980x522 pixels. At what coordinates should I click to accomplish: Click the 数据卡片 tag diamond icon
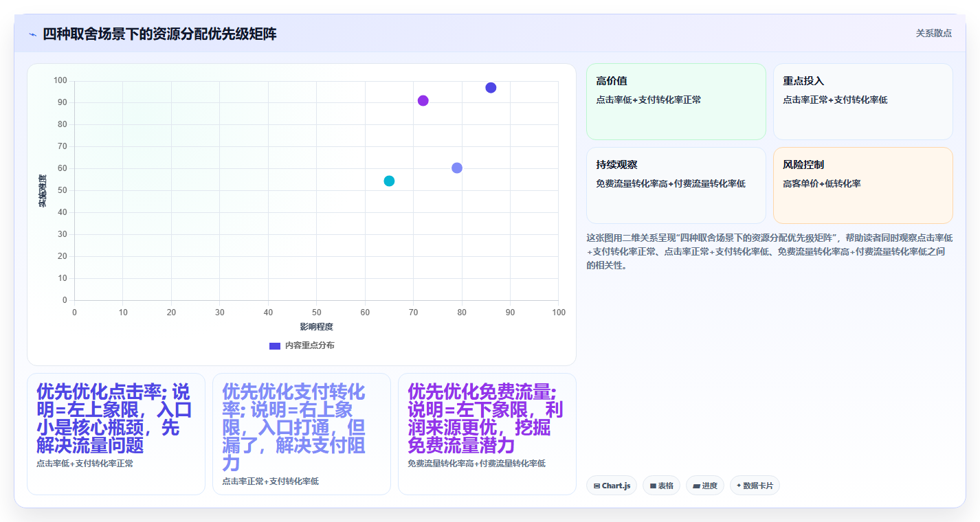click(739, 485)
